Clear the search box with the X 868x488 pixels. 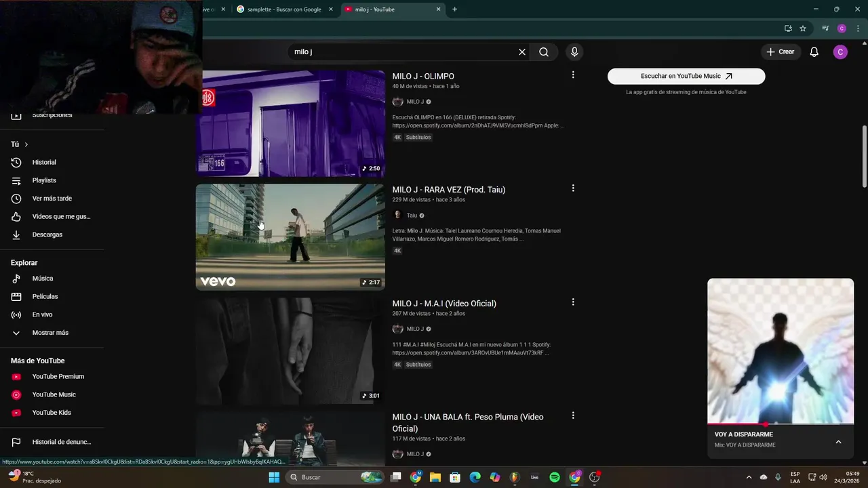pyautogui.click(x=522, y=52)
